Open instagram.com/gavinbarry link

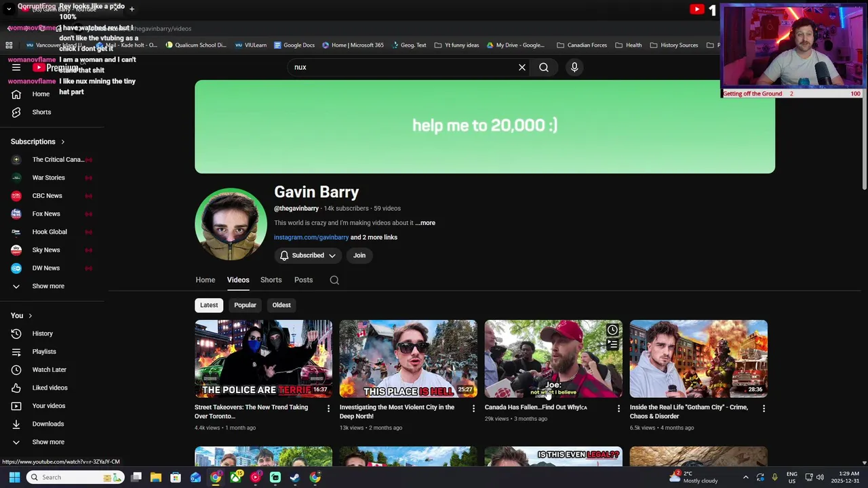coord(311,237)
